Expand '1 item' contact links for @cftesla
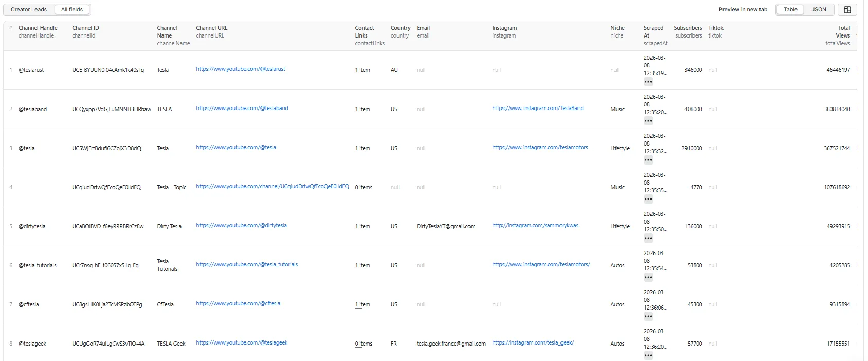868x361 pixels. click(x=363, y=304)
